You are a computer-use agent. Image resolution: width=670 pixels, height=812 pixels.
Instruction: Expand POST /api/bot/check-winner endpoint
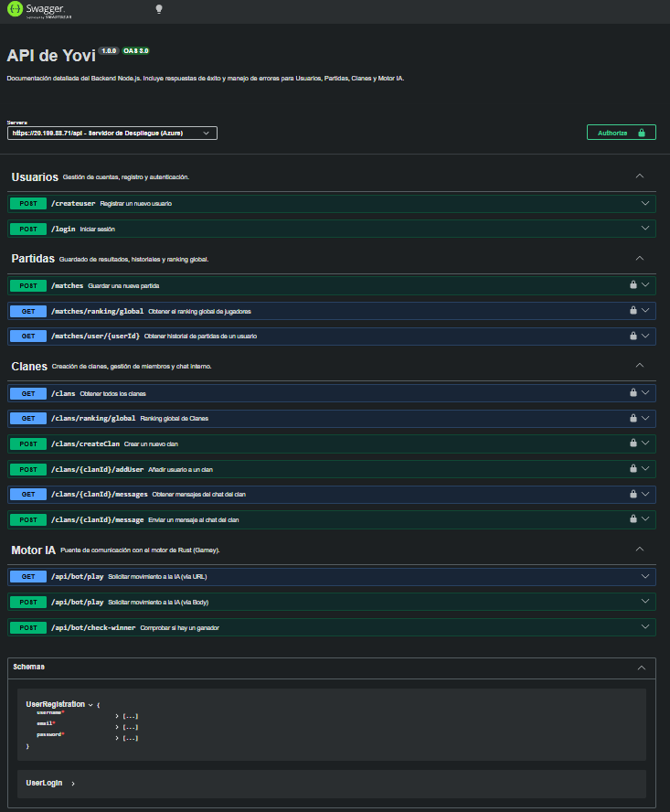coord(329,627)
